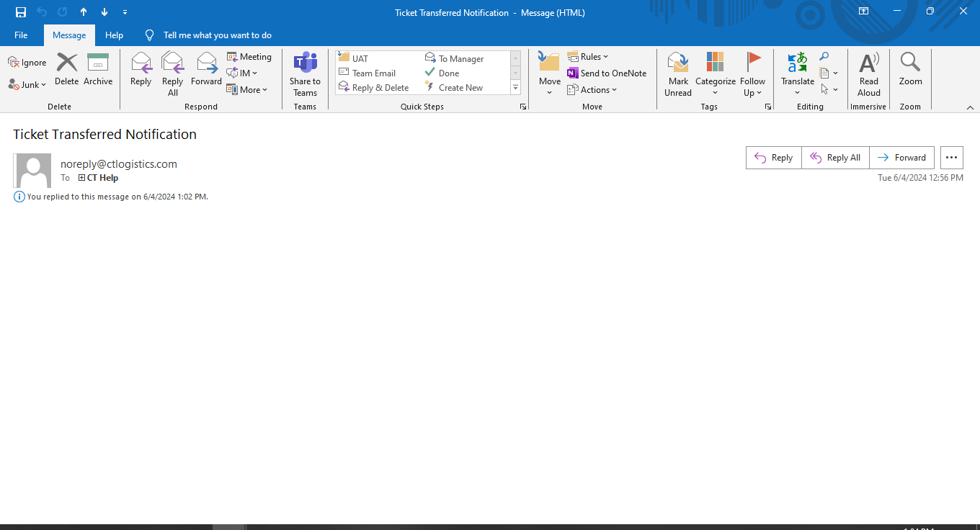Open the File tab
The image size is (980, 530).
pos(21,35)
